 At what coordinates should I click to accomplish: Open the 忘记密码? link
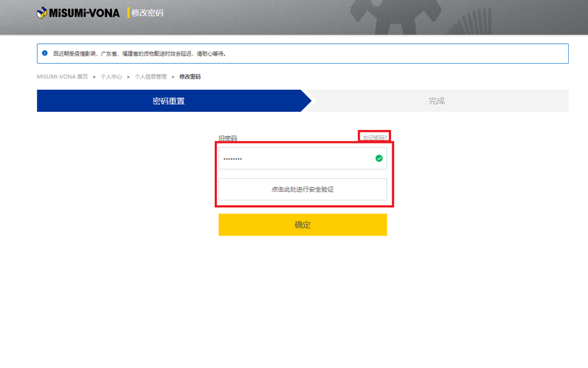374,138
